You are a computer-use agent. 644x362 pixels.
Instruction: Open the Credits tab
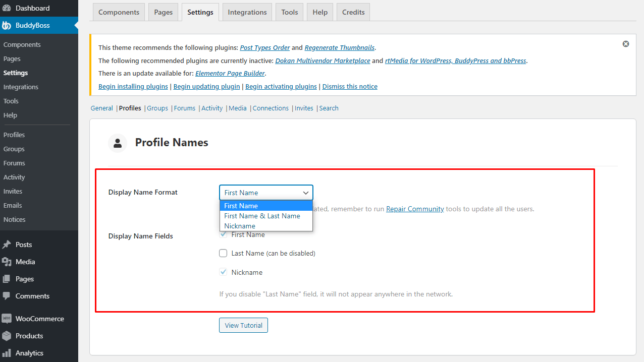pyautogui.click(x=353, y=12)
